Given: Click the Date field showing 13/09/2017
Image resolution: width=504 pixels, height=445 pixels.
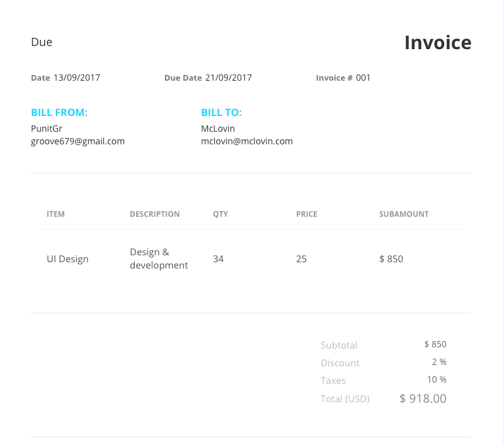Looking at the screenshot, I should point(77,78).
